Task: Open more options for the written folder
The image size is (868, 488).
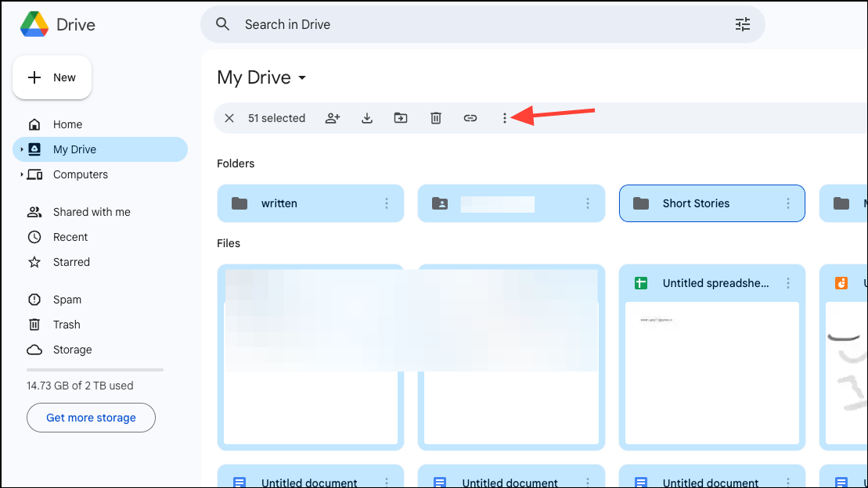Action: (386, 203)
